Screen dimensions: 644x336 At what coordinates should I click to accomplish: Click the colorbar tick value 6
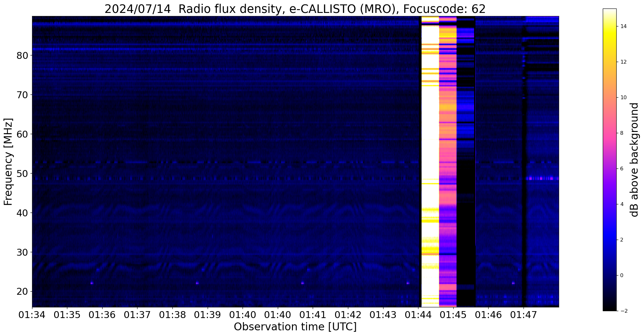tap(621, 169)
